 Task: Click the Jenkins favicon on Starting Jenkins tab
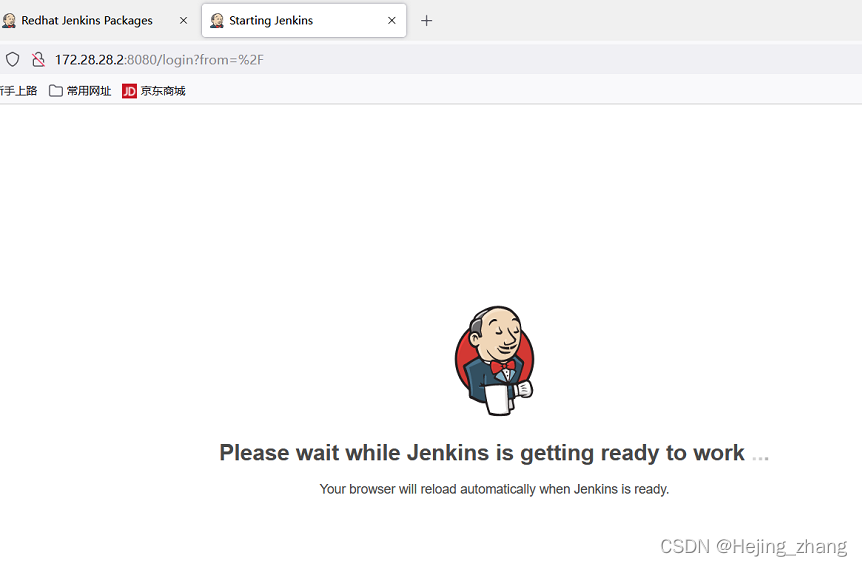[217, 21]
